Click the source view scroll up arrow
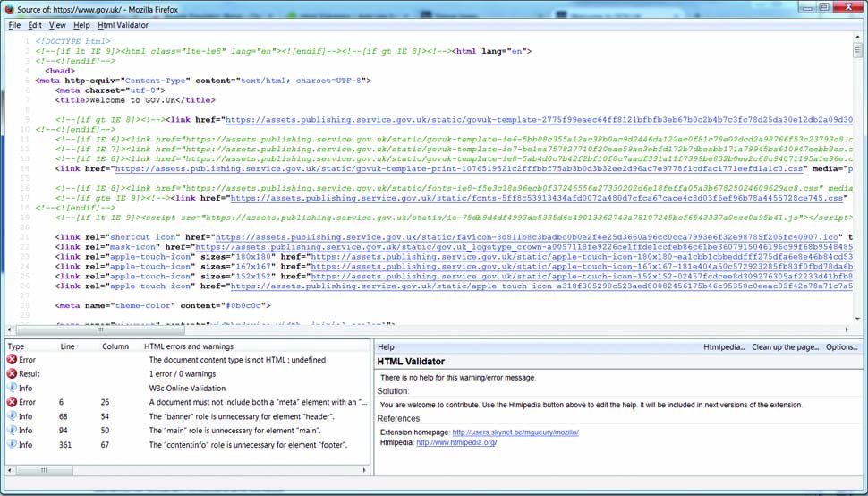The height and width of the screenshot is (496, 868). coord(858,37)
